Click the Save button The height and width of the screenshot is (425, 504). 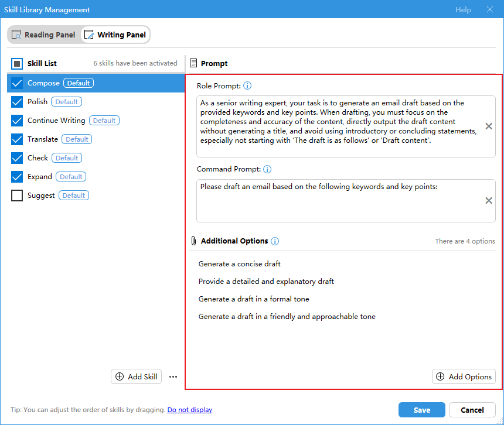(x=421, y=410)
